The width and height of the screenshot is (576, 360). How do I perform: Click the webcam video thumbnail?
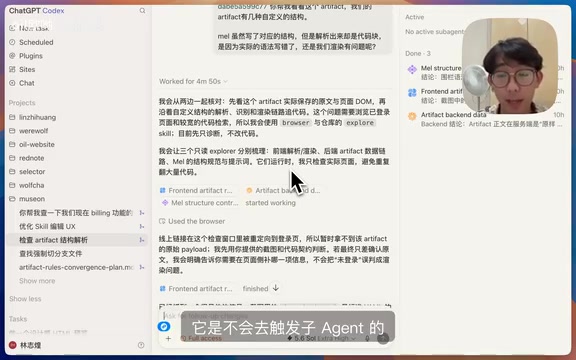coord(510,66)
